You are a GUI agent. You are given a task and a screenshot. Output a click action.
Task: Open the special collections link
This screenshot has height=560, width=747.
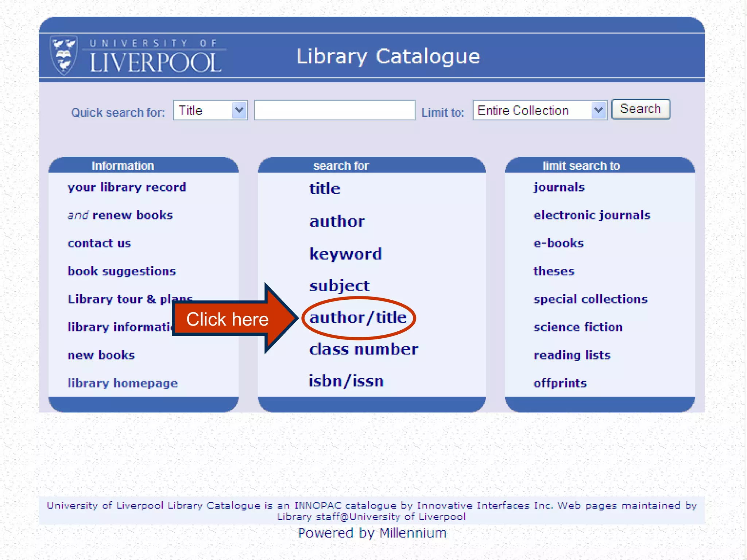[590, 299]
